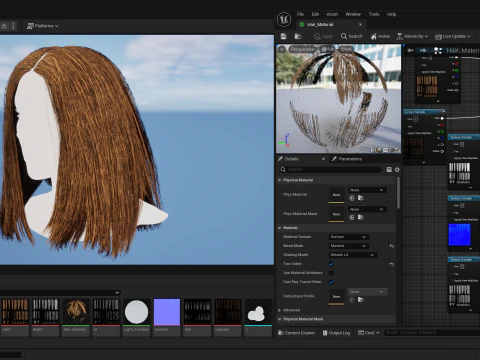The image size is (480, 360).
Task: Open the Phys Material Mask asset dropdown
Action: click(367, 209)
